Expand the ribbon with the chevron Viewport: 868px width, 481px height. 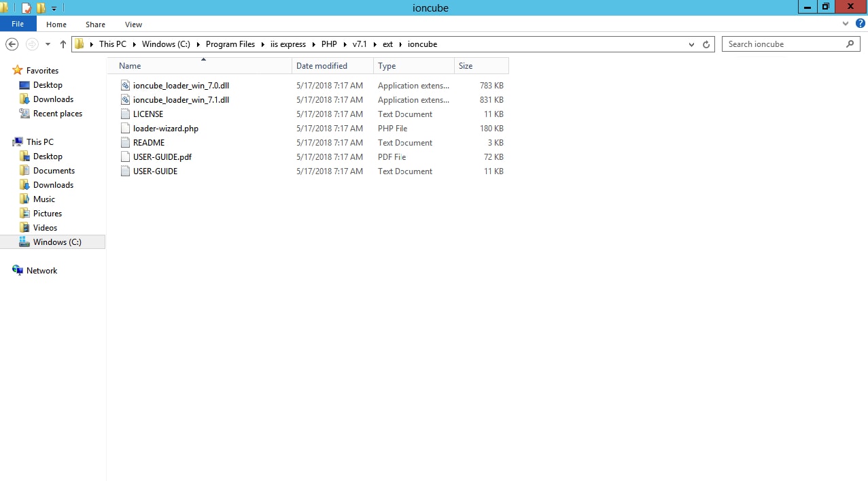(x=846, y=24)
